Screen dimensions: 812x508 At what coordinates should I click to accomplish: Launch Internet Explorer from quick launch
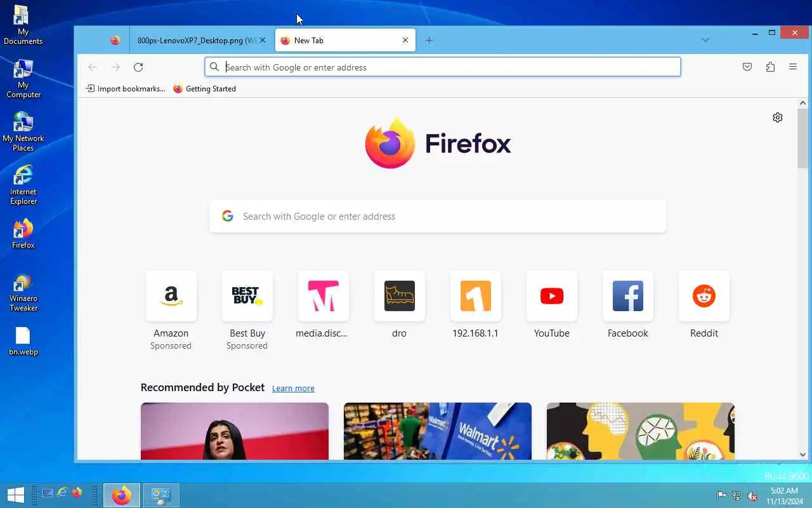point(62,493)
